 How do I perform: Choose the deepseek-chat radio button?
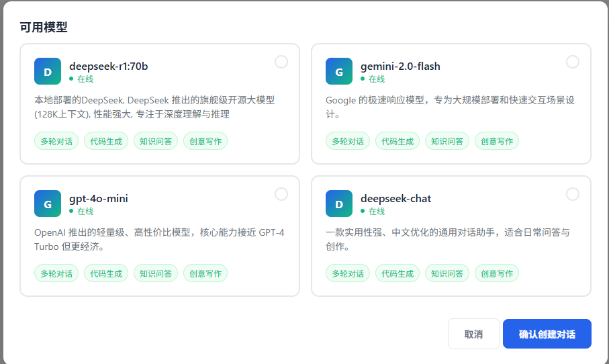coord(573,194)
